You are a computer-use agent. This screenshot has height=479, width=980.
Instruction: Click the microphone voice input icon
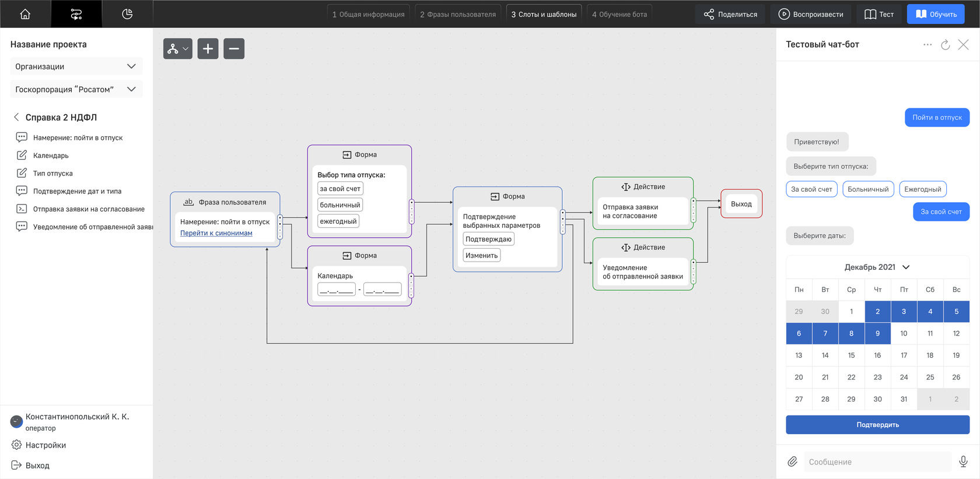963,462
